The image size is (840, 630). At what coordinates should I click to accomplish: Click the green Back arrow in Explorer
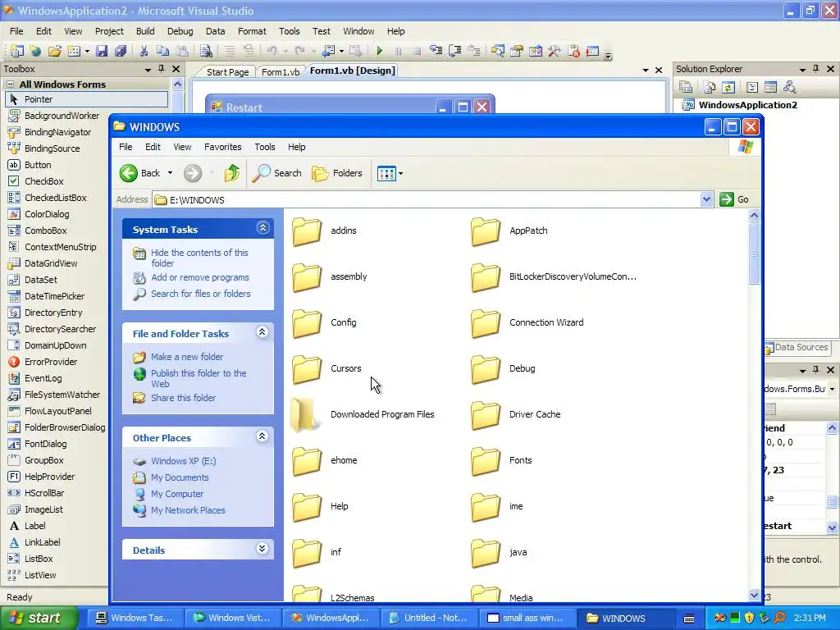(129, 173)
